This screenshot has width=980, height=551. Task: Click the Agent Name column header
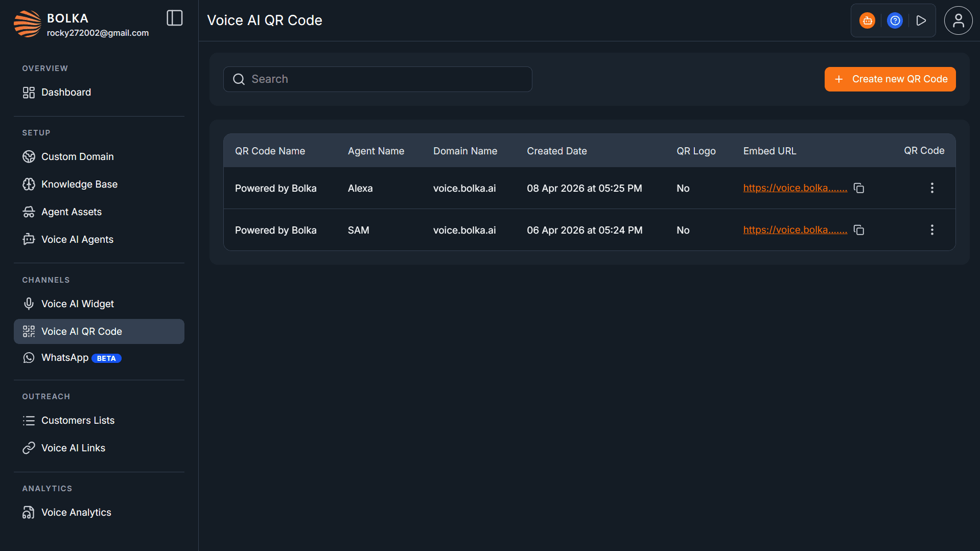pos(376,151)
